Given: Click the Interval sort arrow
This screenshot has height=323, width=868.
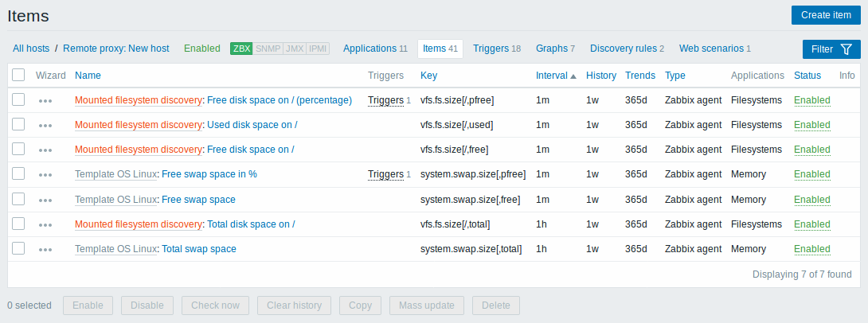Looking at the screenshot, I should tap(573, 76).
